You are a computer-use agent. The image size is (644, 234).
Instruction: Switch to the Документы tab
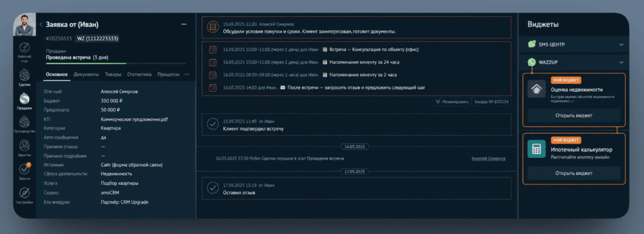86,74
